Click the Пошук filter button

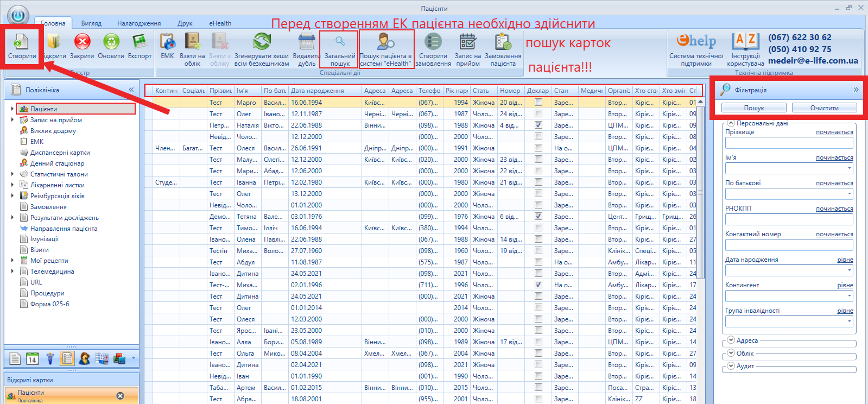coord(754,108)
